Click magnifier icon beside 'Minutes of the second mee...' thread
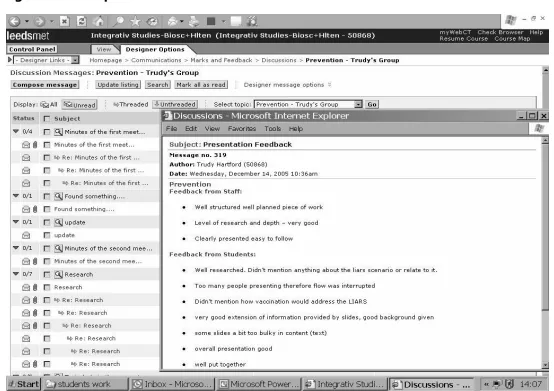 click(x=58, y=249)
